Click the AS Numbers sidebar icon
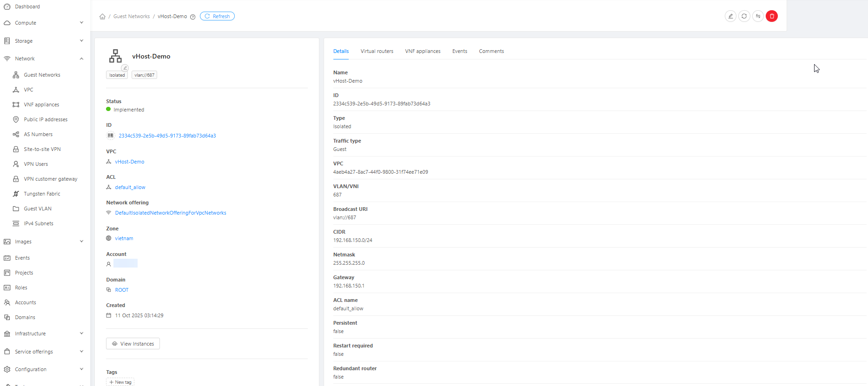This screenshot has height=386, width=868. pos(16,134)
